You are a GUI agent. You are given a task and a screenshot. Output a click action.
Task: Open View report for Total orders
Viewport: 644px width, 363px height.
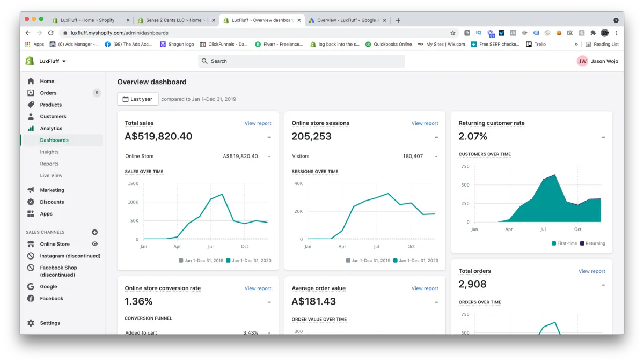coord(591,271)
